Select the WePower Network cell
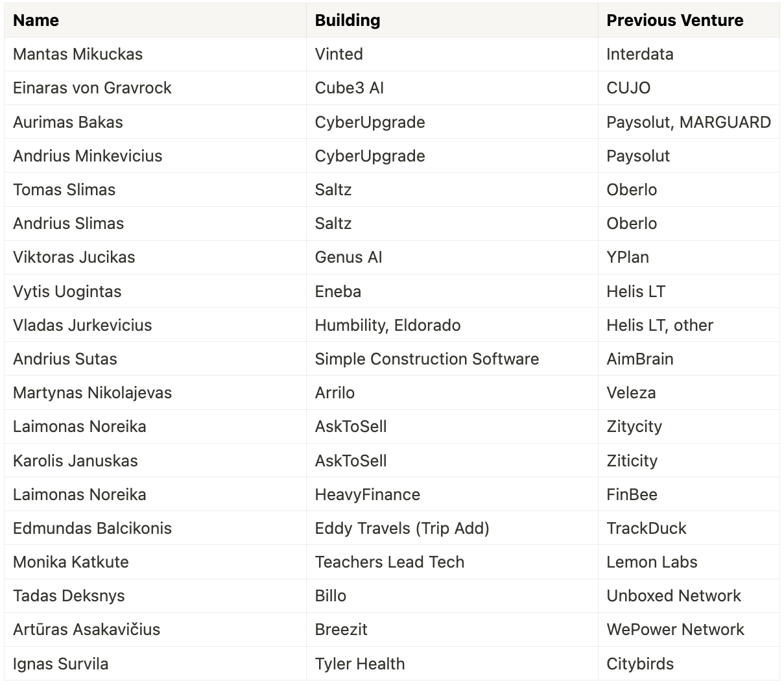The width and height of the screenshot is (784, 685). click(x=689, y=629)
